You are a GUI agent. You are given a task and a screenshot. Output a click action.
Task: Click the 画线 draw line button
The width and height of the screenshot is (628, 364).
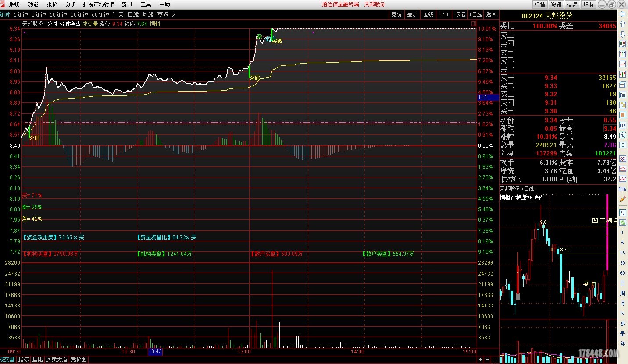point(428,14)
